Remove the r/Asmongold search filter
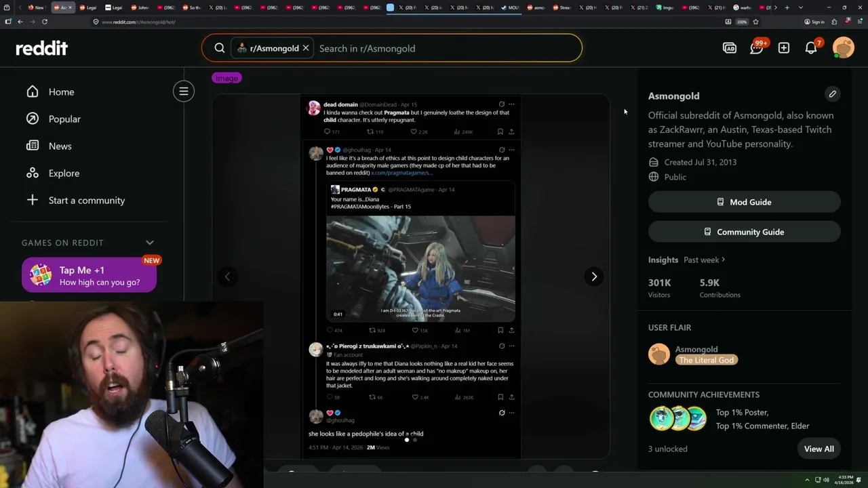Viewport: 868px width, 488px height. pos(306,48)
